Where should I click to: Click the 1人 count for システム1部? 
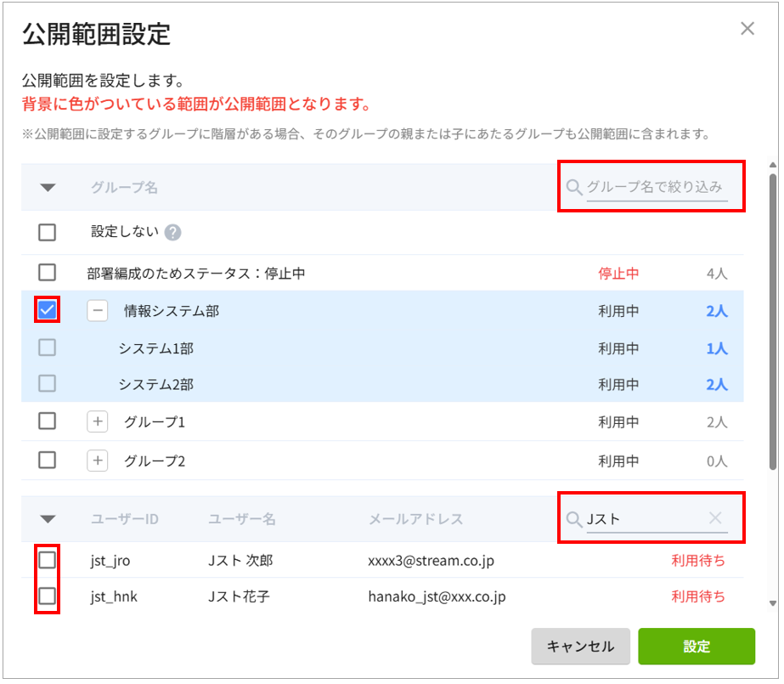[717, 348]
